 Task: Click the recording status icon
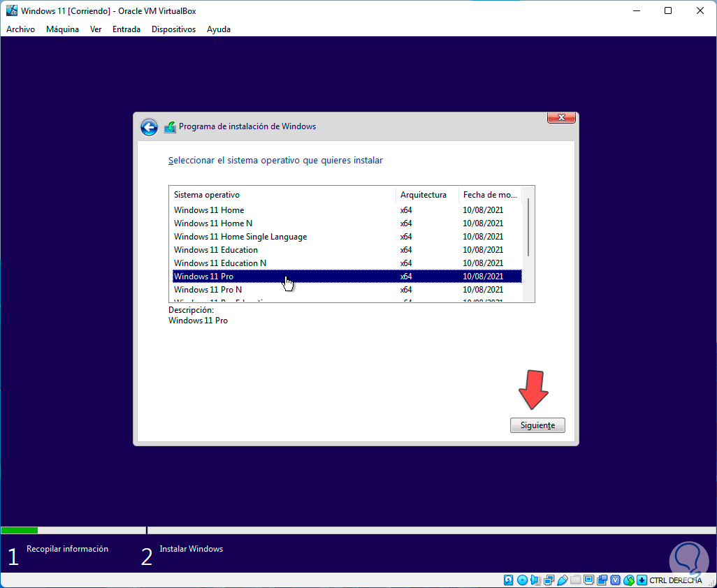pyautogui.click(x=602, y=580)
